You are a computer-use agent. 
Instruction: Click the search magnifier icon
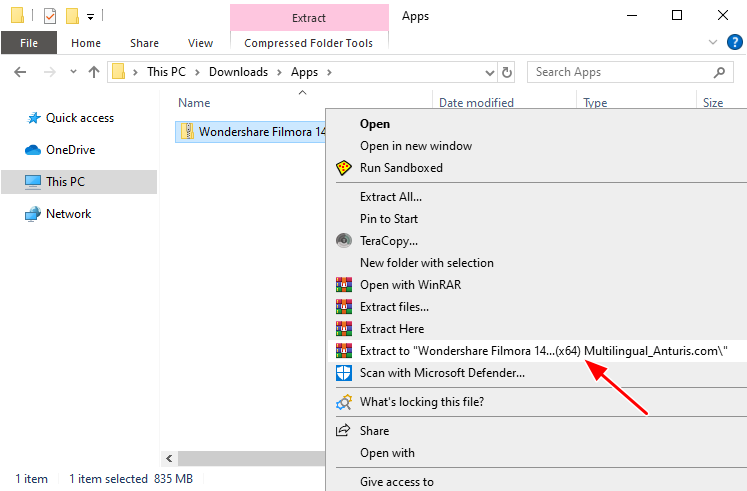(719, 72)
